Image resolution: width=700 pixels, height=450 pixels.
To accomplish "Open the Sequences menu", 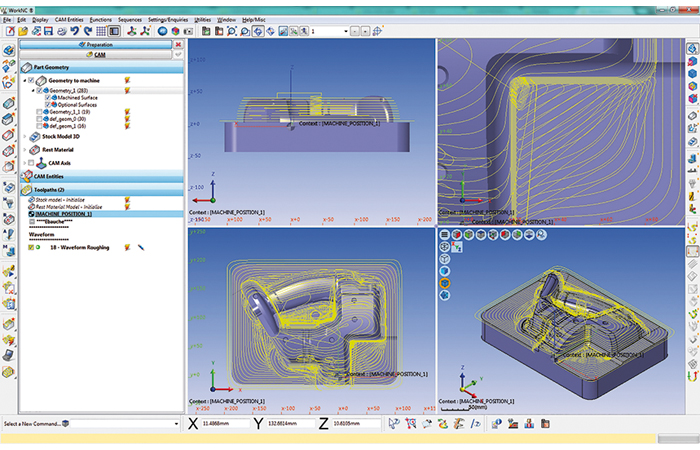I will 129,20.
